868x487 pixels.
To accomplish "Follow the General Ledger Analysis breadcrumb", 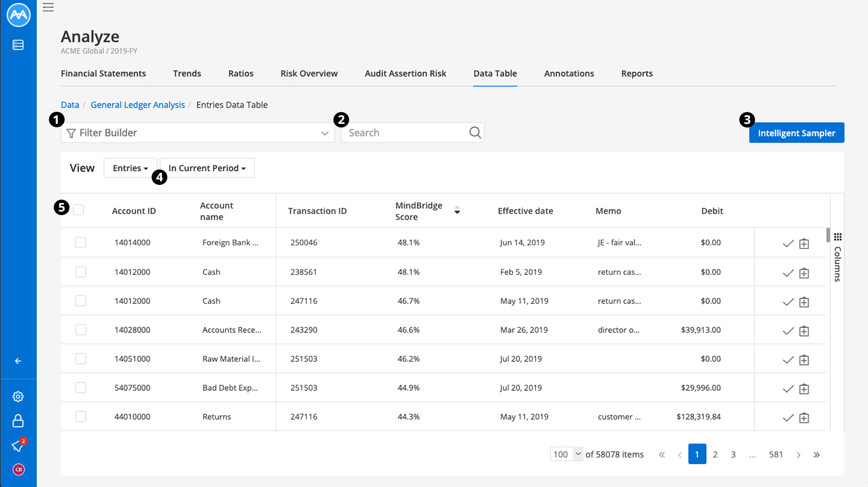I will (138, 105).
